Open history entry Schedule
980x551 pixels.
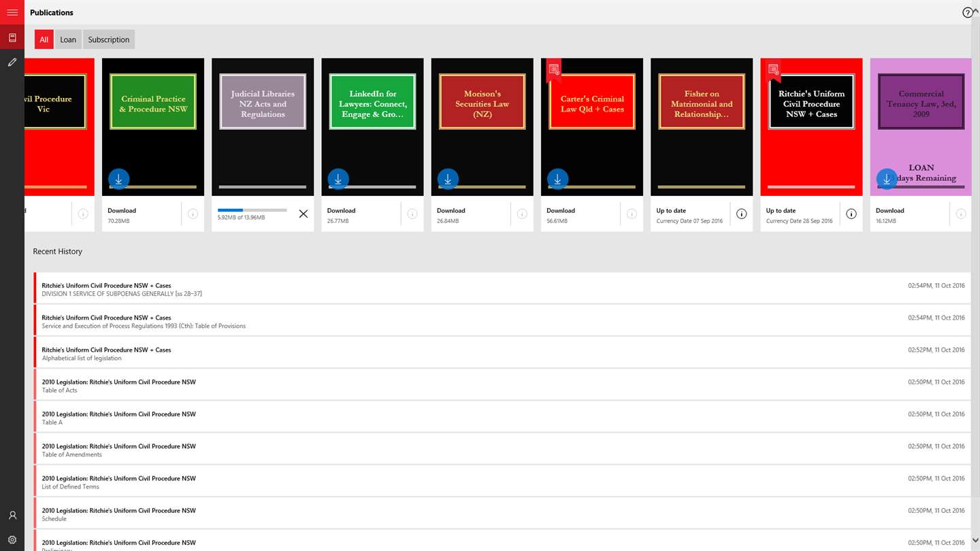point(502,514)
